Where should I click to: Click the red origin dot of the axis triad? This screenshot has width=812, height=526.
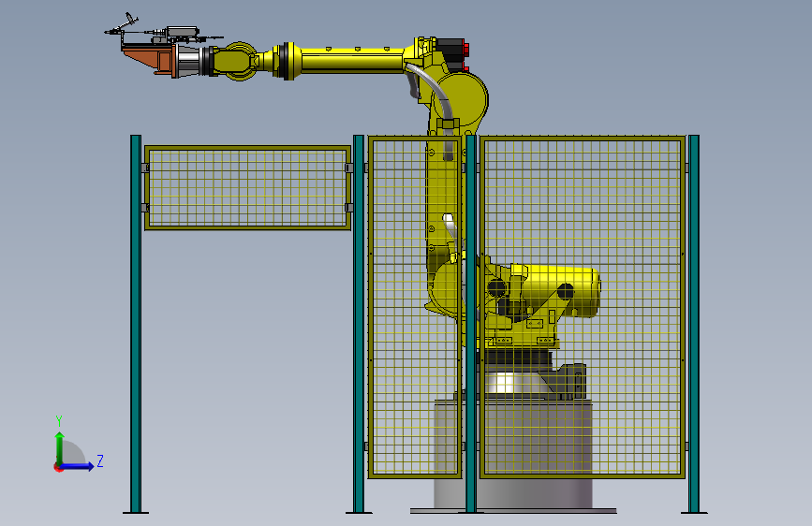coord(58,467)
